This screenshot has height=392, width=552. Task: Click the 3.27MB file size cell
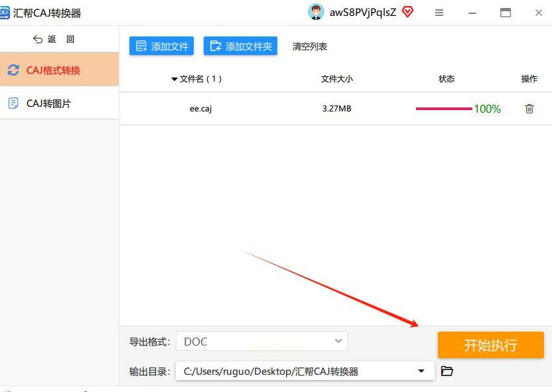pos(337,108)
